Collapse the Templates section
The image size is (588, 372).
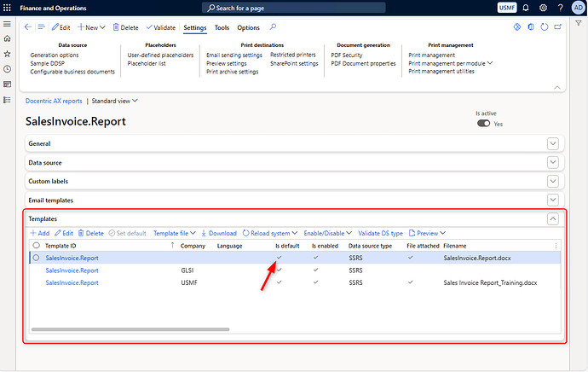click(552, 219)
